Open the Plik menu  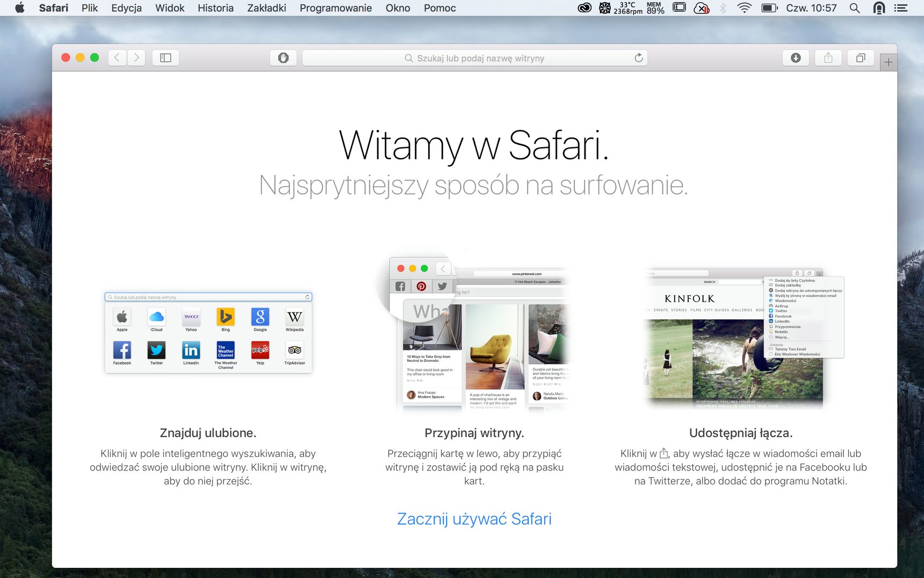point(90,8)
